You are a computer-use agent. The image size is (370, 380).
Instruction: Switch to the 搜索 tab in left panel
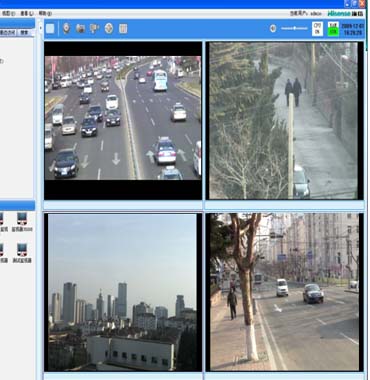coord(24,33)
